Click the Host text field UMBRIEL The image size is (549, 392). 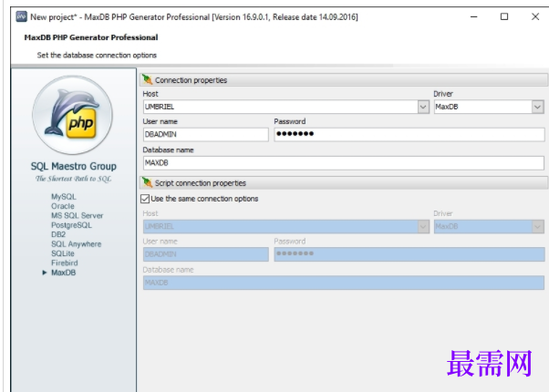pos(281,107)
